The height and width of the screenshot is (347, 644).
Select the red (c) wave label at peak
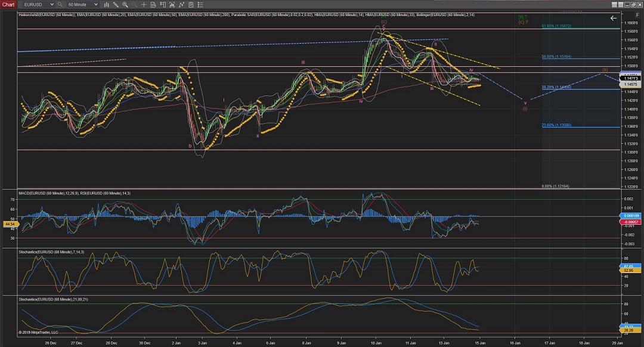[383, 22]
